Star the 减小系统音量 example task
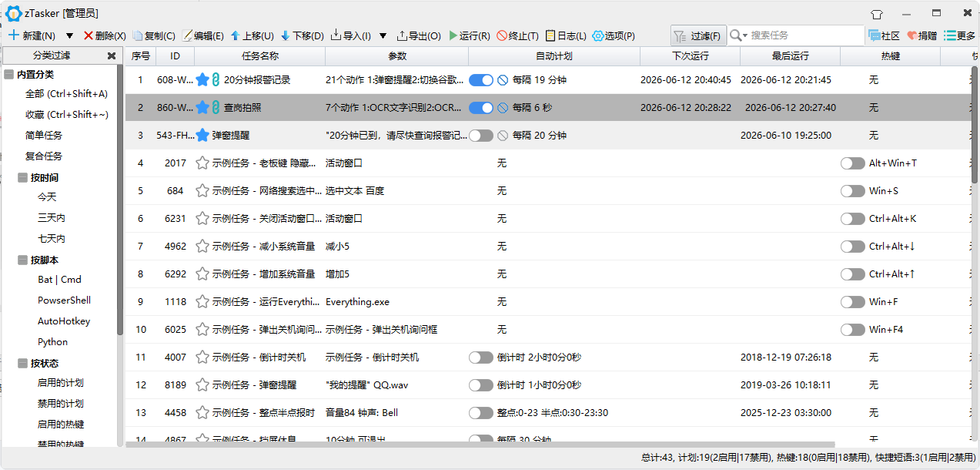Image resolution: width=980 pixels, height=470 pixels. point(202,247)
